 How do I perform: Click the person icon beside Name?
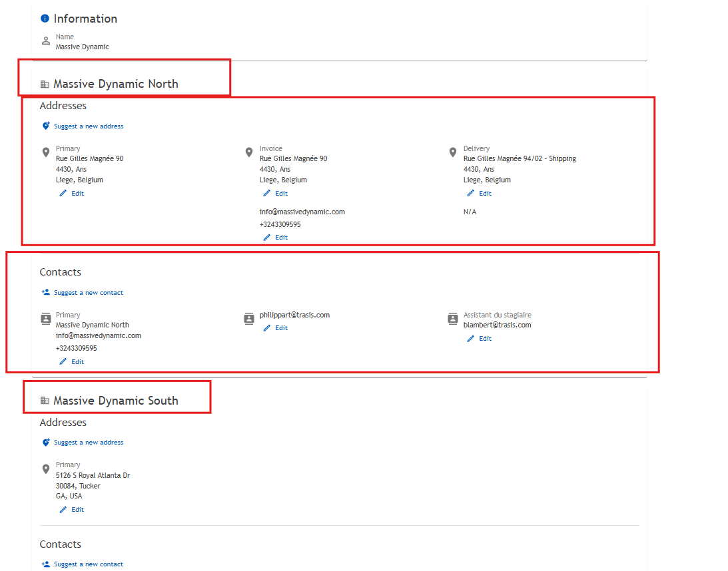pos(45,41)
